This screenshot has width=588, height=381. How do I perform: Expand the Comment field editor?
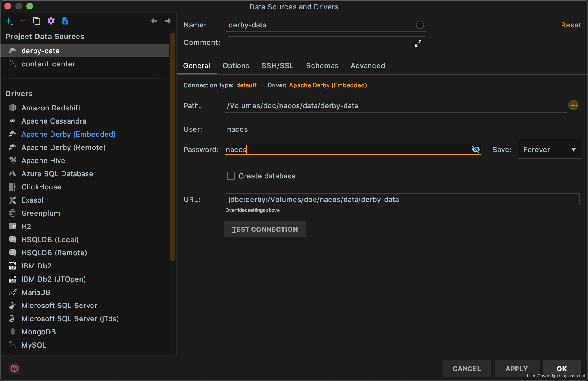tap(418, 43)
